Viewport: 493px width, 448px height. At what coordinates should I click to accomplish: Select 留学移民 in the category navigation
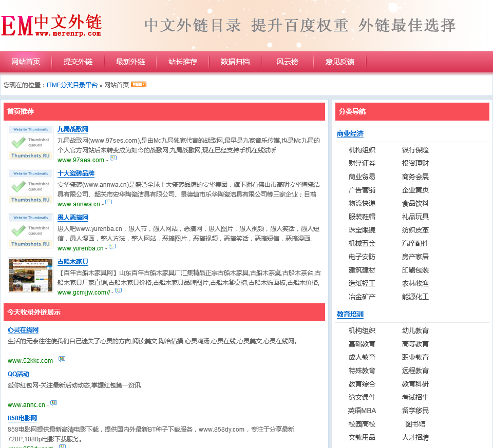(415, 411)
